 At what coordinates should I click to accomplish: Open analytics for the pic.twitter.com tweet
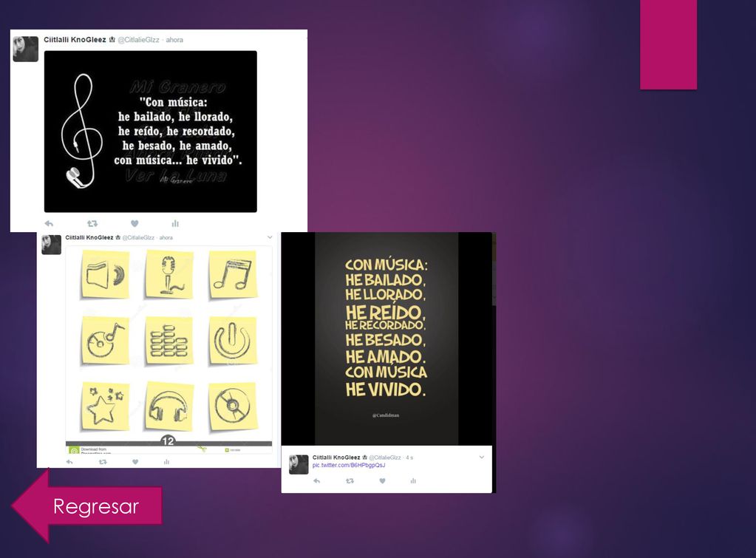[413, 481]
